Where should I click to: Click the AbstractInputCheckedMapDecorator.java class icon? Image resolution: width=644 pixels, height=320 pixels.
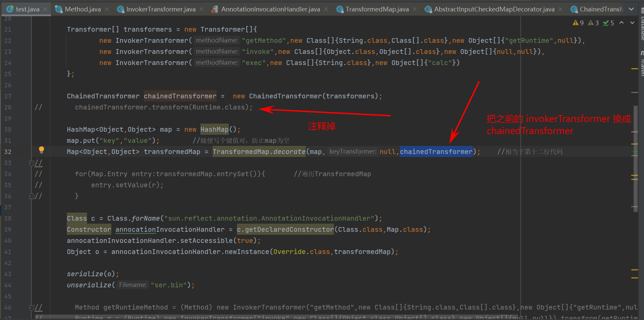click(428, 9)
